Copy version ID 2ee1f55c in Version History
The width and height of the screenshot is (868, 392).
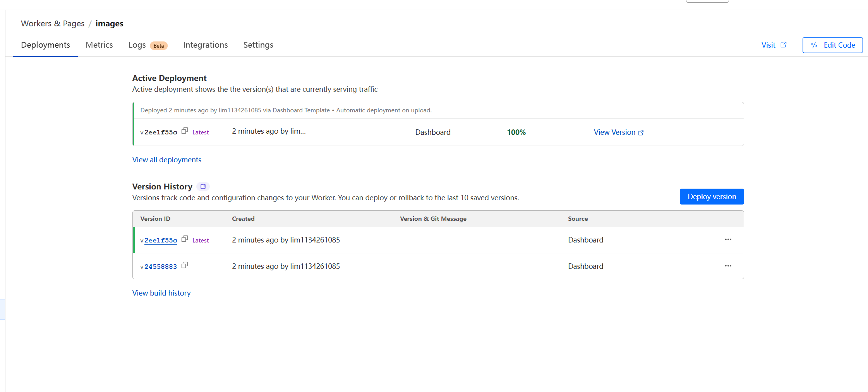click(x=185, y=239)
